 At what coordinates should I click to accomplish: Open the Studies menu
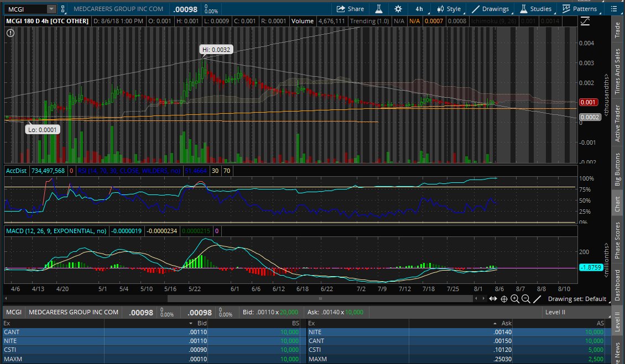pyautogui.click(x=536, y=9)
